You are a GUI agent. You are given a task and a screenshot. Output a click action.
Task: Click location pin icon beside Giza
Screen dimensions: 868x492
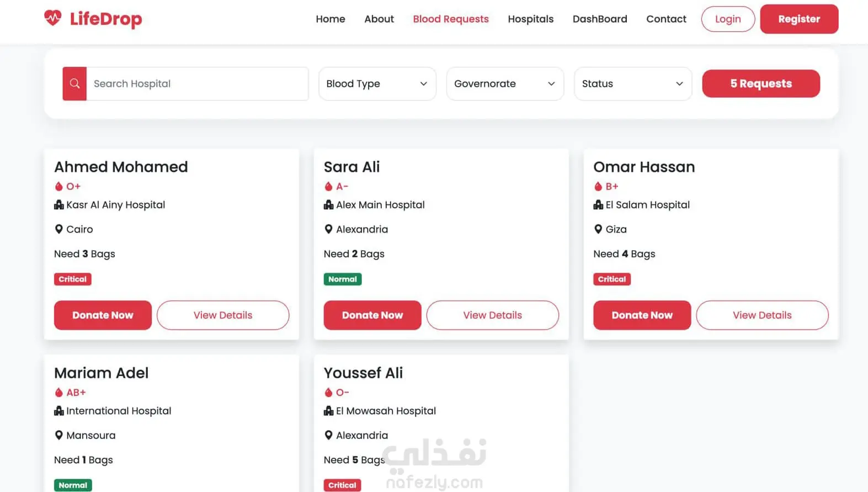click(598, 229)
